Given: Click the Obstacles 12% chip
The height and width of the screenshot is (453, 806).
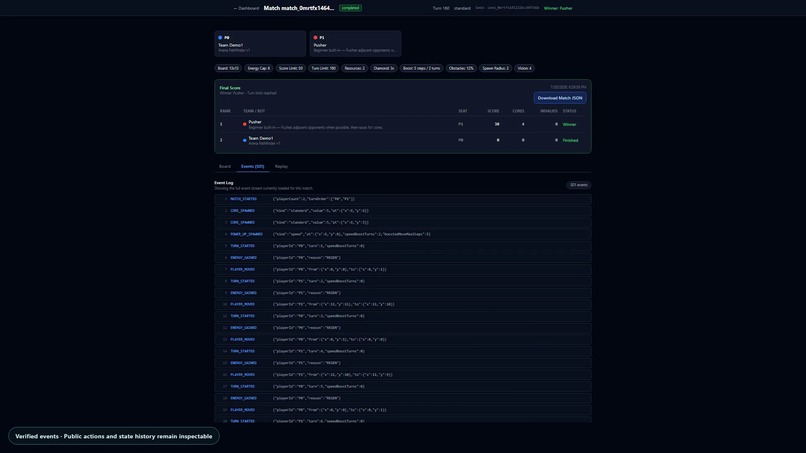Looking at the screenshot, I should (461, 68).
